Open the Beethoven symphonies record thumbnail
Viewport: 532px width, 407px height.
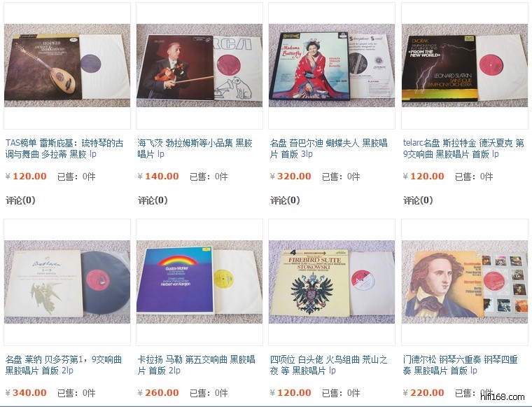click(66, 282)
